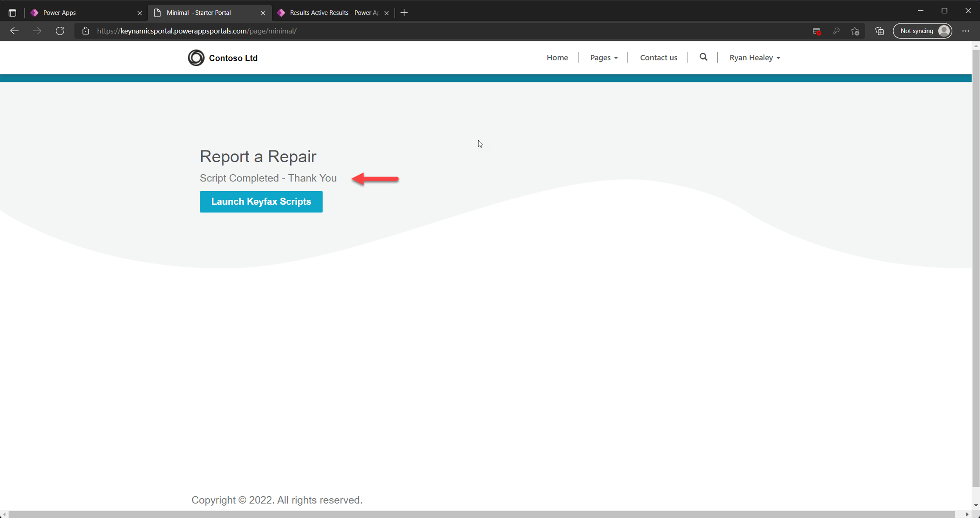The height and width of the screenshot is (518, 980).
Task: Click the favorites star icon
Action: pos(855,31)
